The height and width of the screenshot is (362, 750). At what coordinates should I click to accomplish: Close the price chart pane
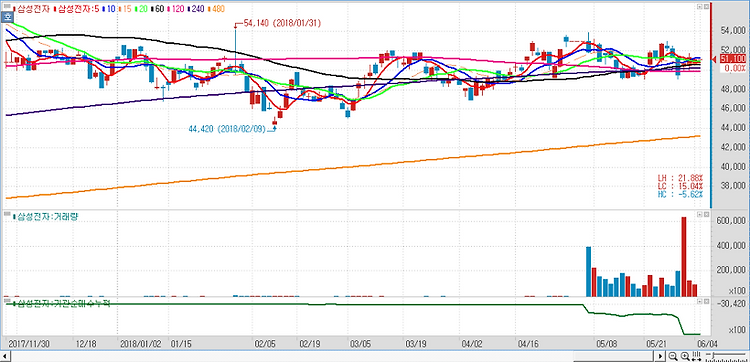(x=705, y=7)
